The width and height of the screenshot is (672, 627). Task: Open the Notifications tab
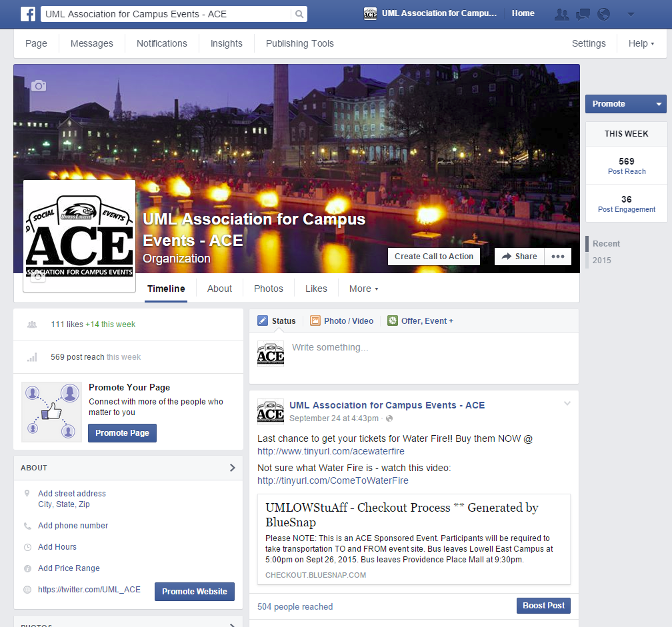161,44
